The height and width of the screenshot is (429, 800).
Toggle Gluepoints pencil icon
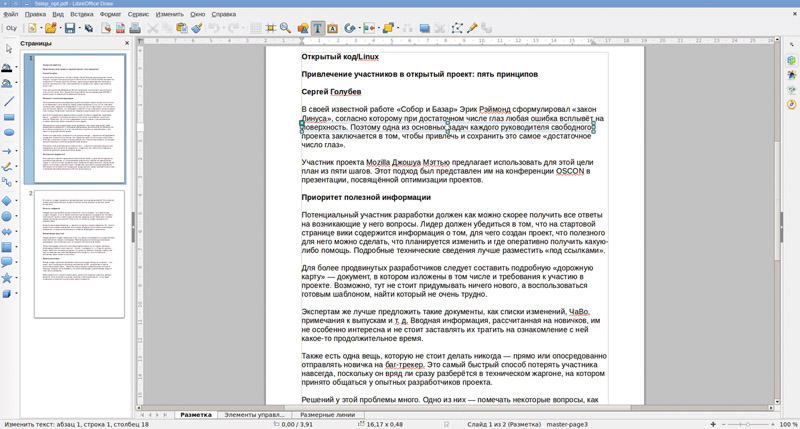[472, 28]
